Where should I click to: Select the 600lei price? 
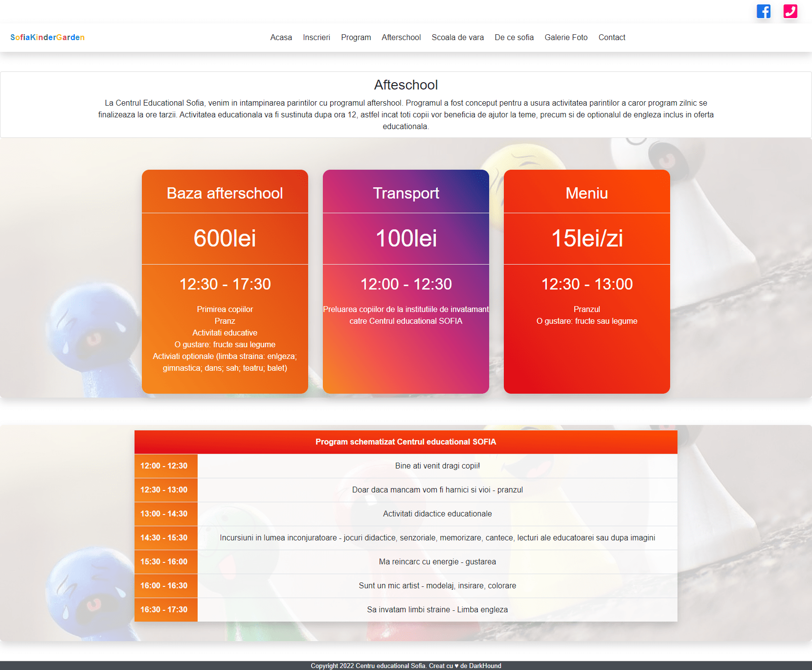(225, 238)
